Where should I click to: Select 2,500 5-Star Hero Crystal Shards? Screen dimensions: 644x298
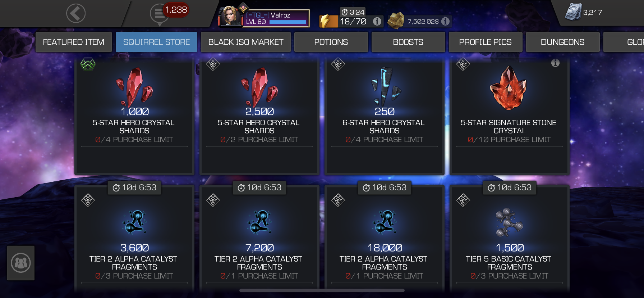[x=259, y=116]
